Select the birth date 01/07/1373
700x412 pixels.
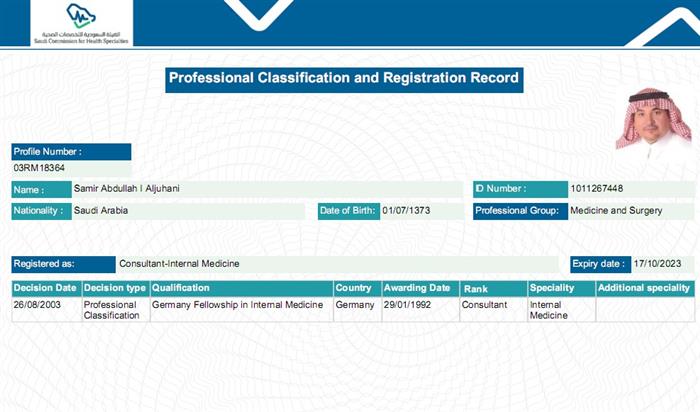(x=406, y=210)
